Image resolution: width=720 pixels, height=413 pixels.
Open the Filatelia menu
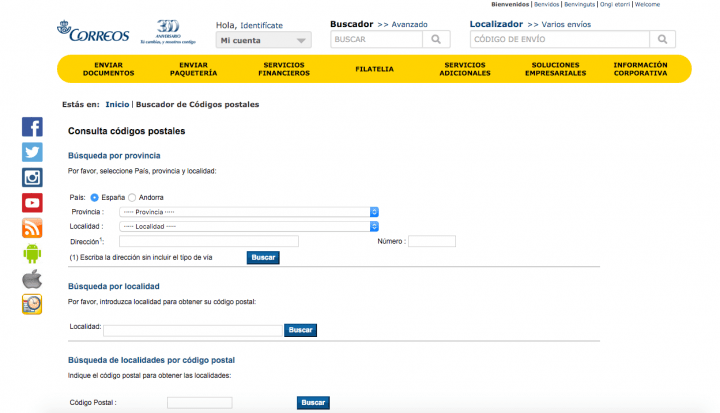coord(374,69)
